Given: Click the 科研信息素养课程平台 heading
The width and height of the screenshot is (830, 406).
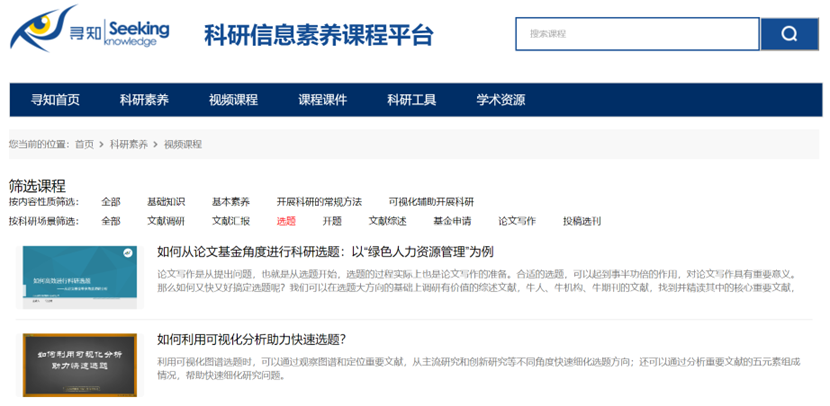Looking at the screenshot, I should click(x=319, y=35).
